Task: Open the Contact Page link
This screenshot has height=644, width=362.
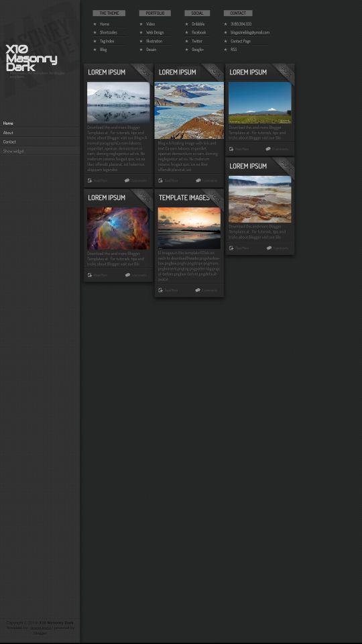Action: tap(241, 41)
